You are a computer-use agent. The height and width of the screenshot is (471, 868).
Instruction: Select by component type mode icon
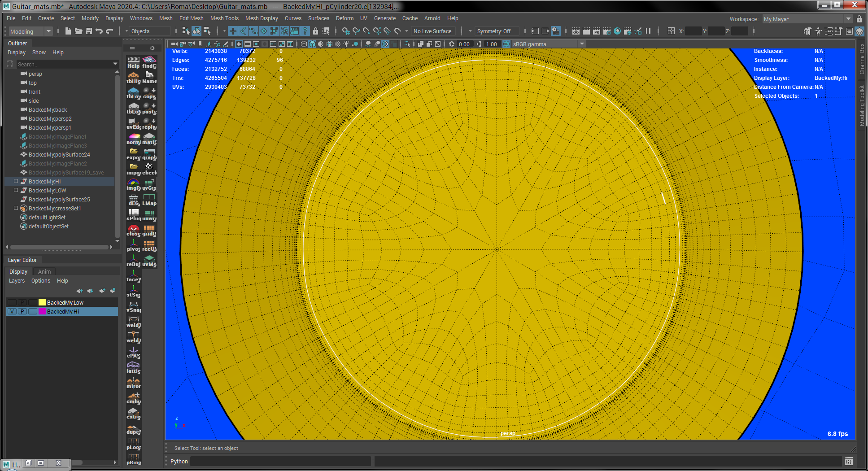click(x=207, y=31)
